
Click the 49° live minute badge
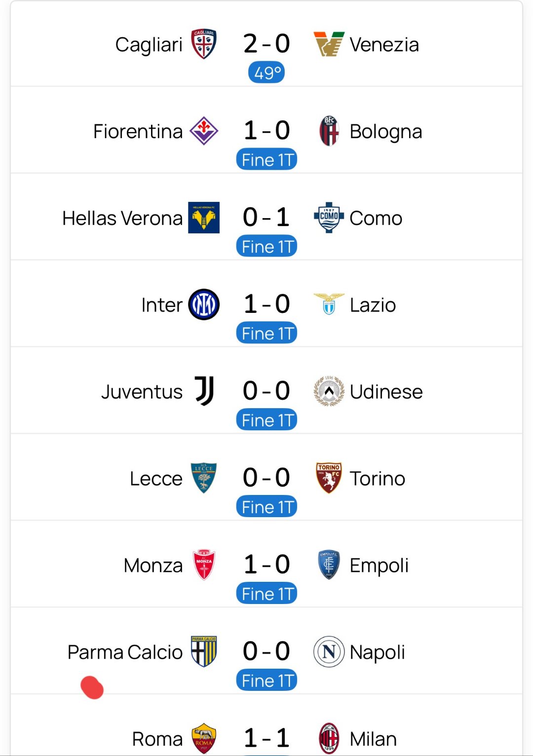point(266,73)
